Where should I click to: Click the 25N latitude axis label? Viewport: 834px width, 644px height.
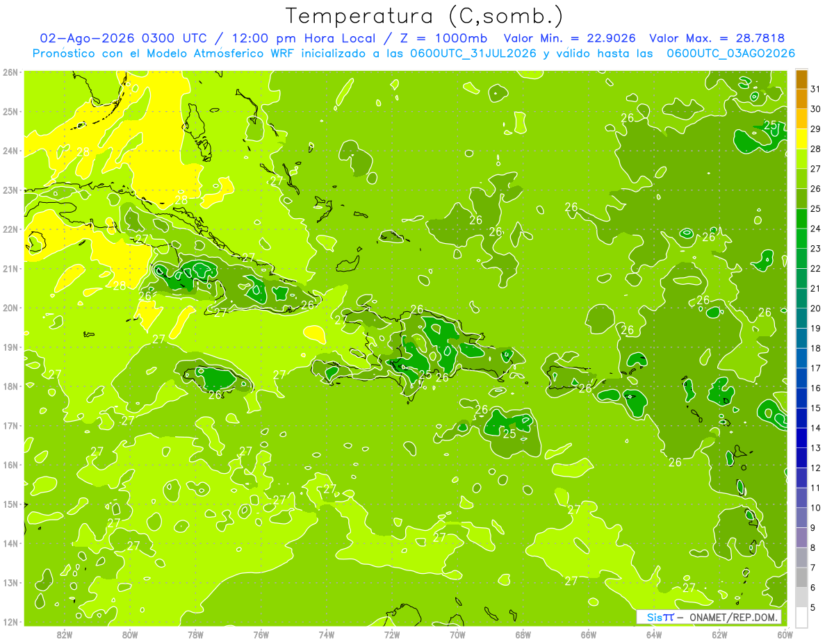(10, 111)
